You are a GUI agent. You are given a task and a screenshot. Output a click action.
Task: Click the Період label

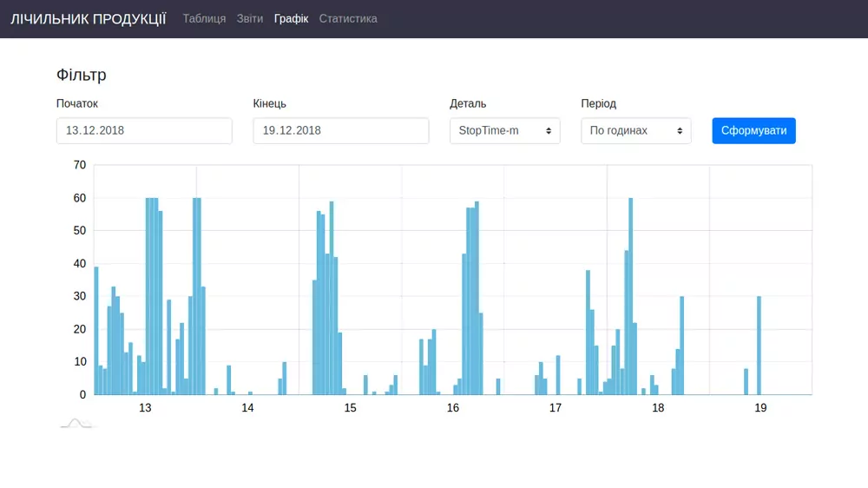[598, 103]
